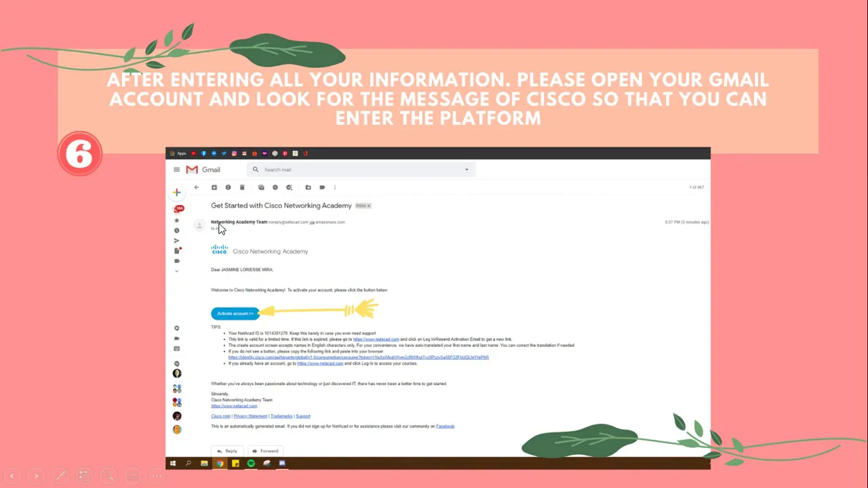Click the Hangouts keyboard icon in sidebar

click(177, 348)
